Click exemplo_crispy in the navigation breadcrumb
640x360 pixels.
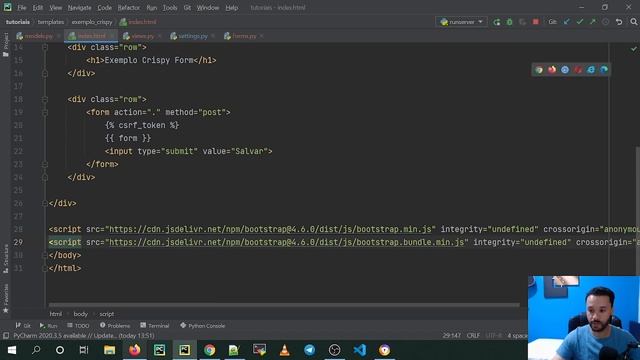[92, 22]
